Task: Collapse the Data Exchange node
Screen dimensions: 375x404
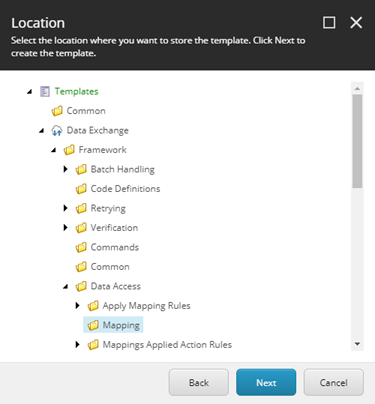Action: coord(42,131)
